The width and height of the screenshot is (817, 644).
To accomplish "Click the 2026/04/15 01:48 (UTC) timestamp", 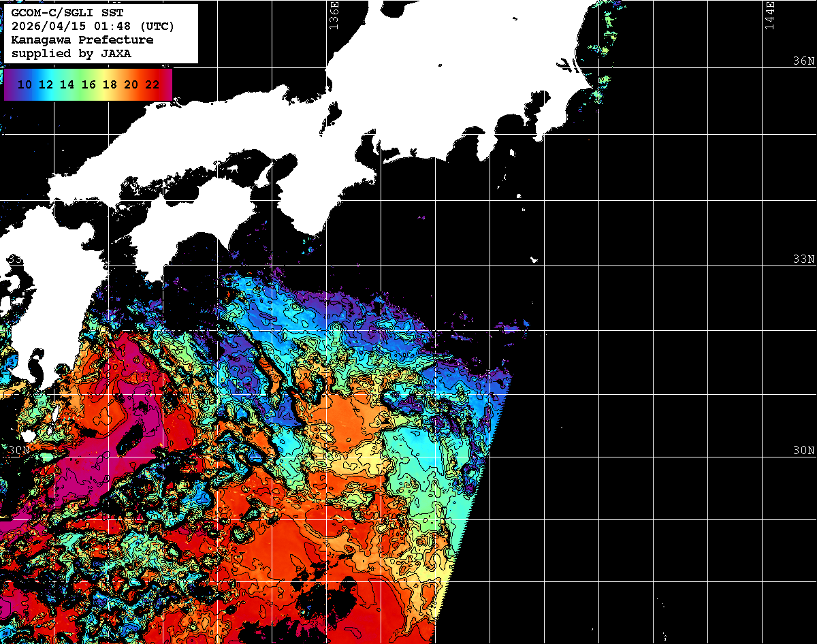I will coord(93,27).
